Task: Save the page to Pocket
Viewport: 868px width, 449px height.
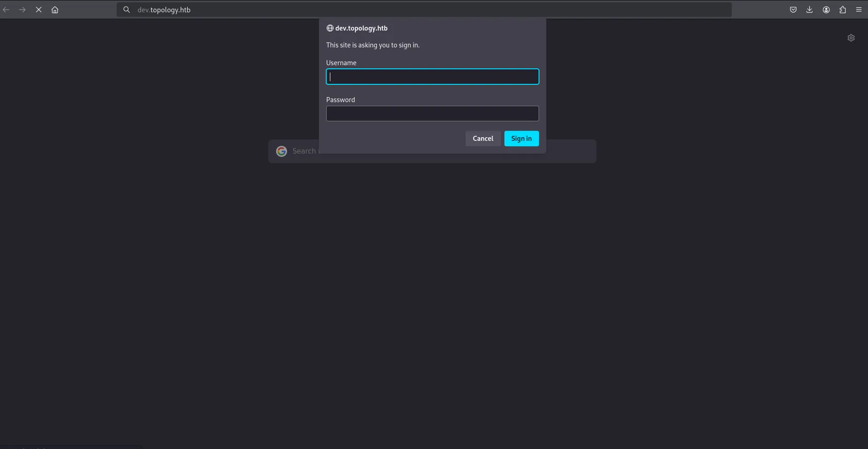Action: 793,10
